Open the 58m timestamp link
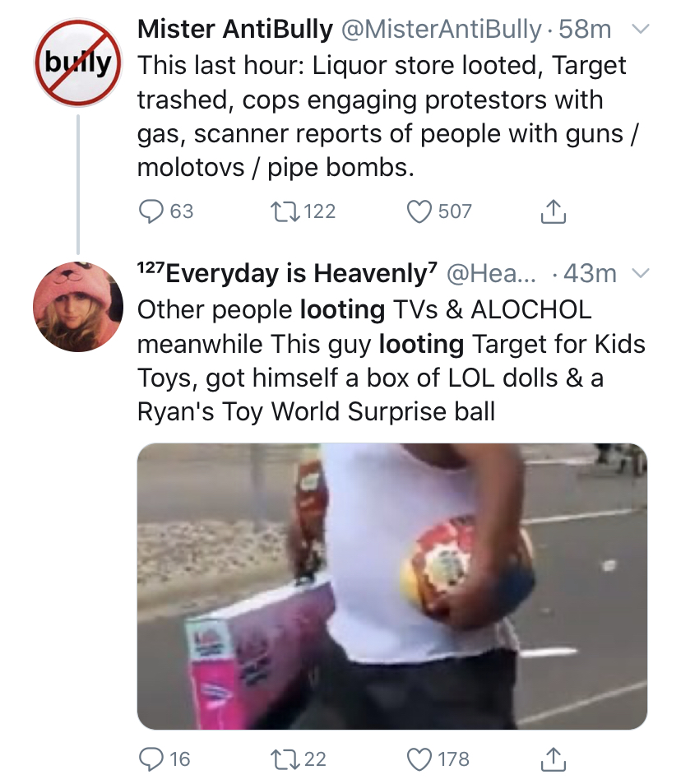This screenshot has width=681, height=784. coord(585,29)
